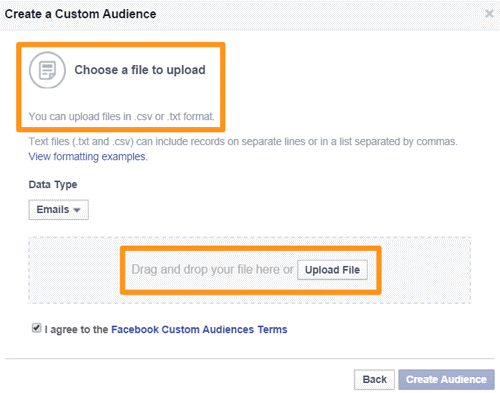Uncheck the agree to terms checkbox
This screenshot has height=393, width=500.
click(36, 328)
